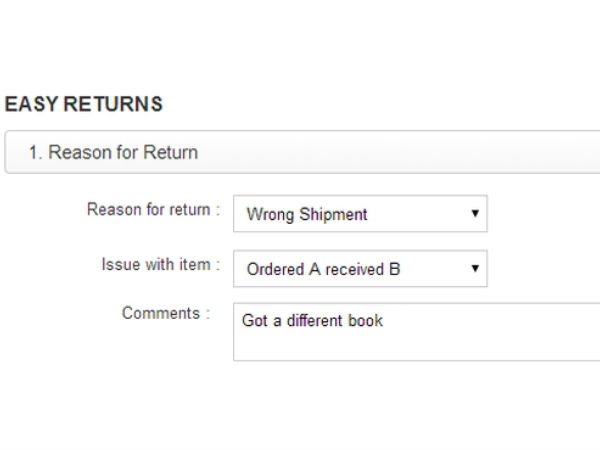Click the "Issue with item :" label
The image size is (600, 450).
click(160, 265)
